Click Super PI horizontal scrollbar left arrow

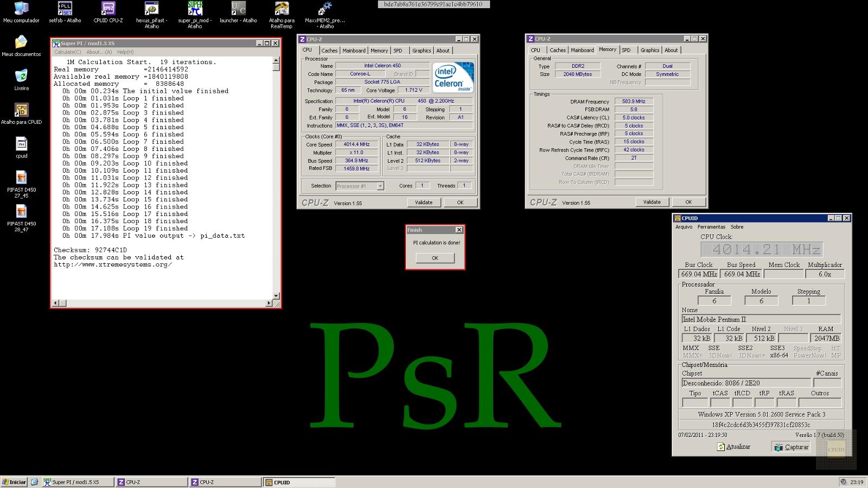coord(55,303)
